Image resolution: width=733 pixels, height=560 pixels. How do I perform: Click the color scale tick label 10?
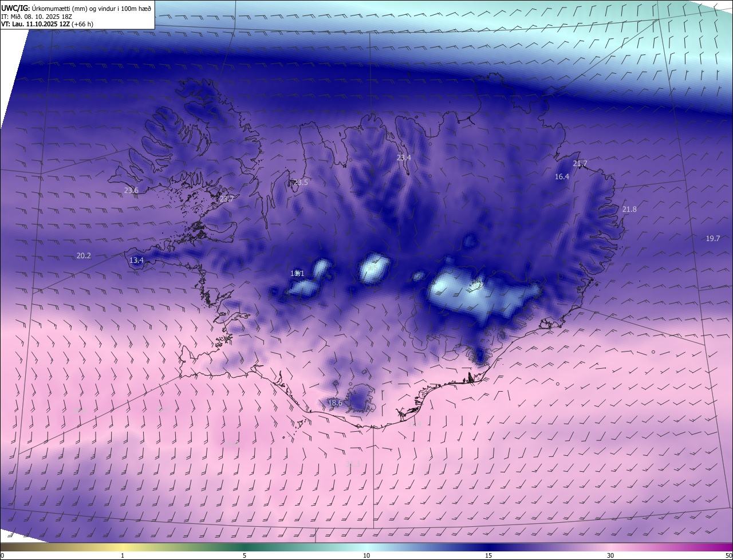(x=366, y=555)
